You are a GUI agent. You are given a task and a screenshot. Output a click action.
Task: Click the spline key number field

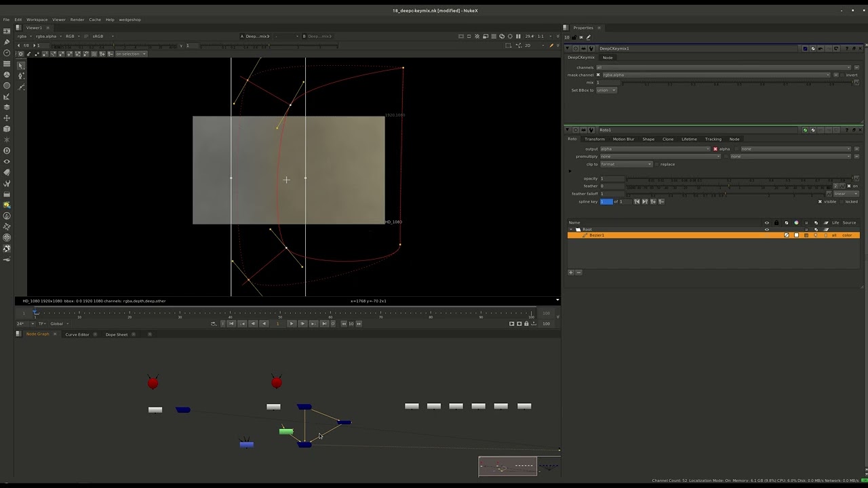606,201
